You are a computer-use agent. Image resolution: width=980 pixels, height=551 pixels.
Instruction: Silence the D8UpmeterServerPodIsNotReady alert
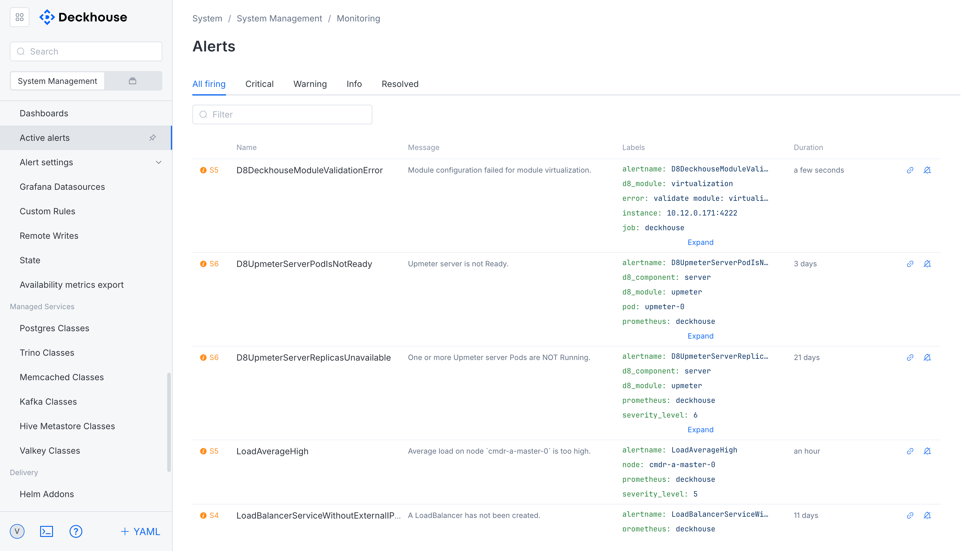927,264
